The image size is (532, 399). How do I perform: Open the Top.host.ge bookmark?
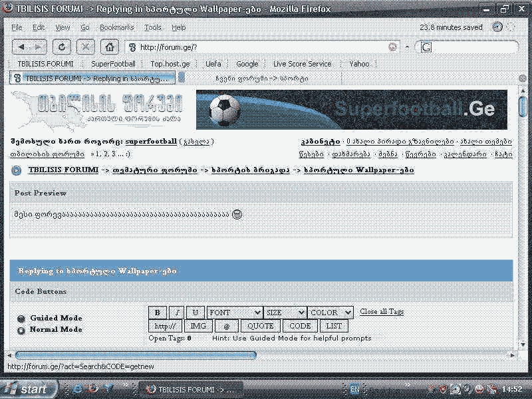(170, 64)
